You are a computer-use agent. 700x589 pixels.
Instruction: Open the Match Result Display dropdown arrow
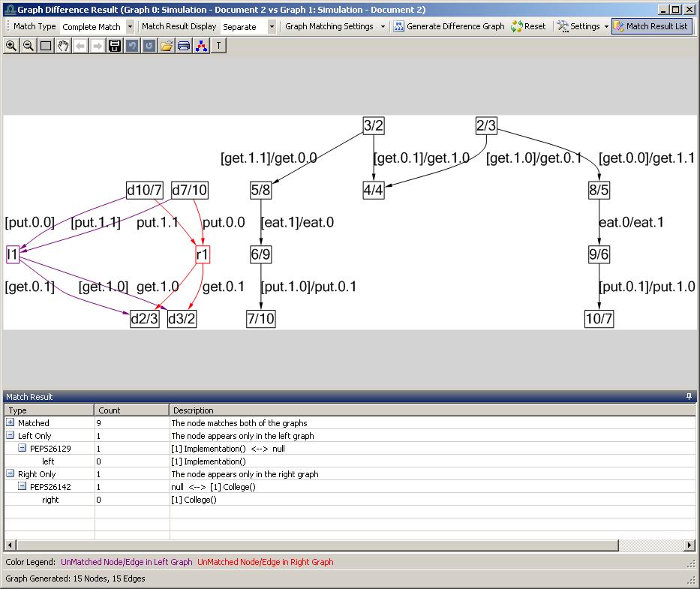pyautogui.click(x=272, y=27)
